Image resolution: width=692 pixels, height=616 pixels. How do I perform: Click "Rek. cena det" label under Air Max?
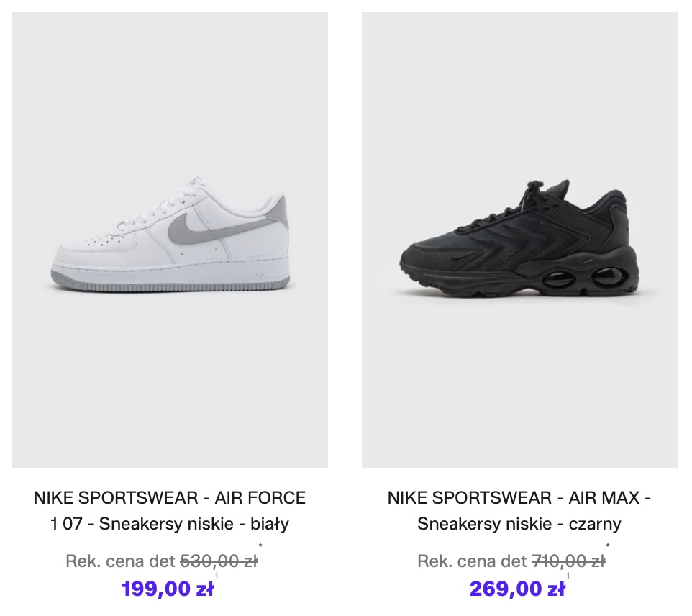[x=472, y=561]
